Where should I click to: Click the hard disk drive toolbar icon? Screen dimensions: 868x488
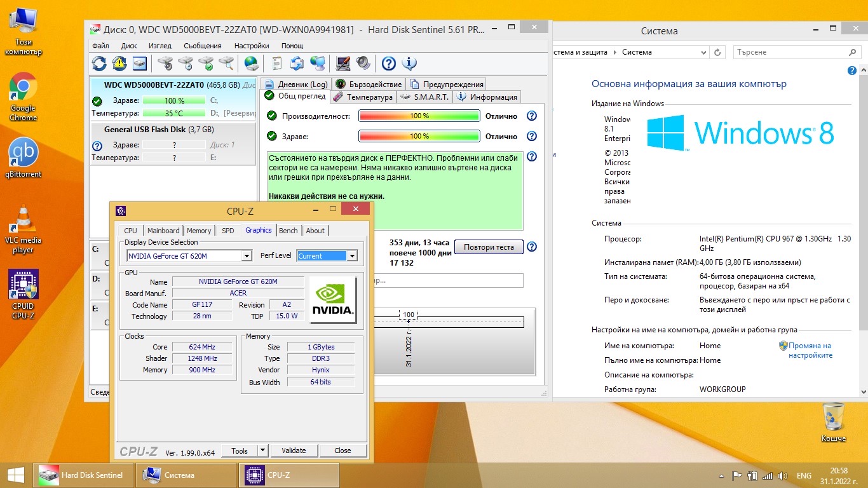(139, 63)
